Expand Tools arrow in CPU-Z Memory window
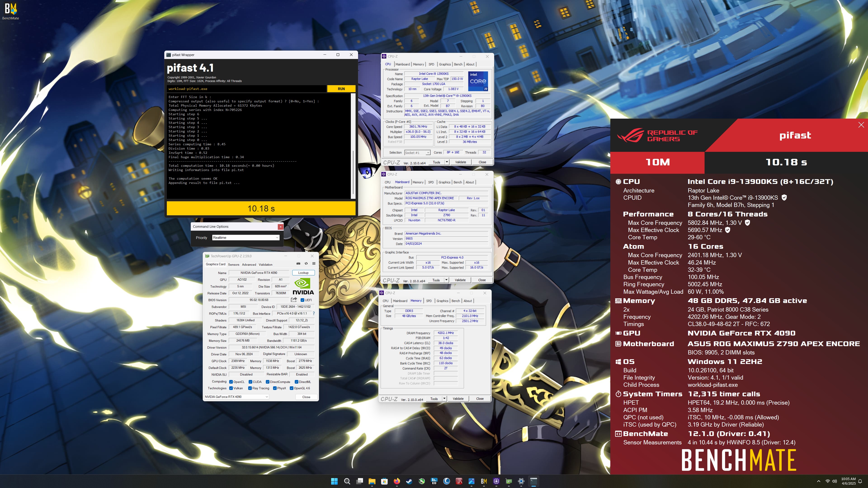The width and height of the screenshot is (868, 488). [x=444, y=399]
